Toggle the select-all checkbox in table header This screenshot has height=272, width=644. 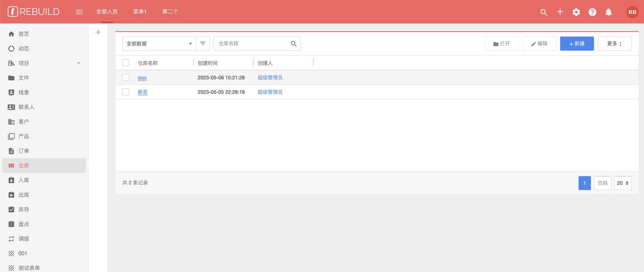(x=126, y=63)
